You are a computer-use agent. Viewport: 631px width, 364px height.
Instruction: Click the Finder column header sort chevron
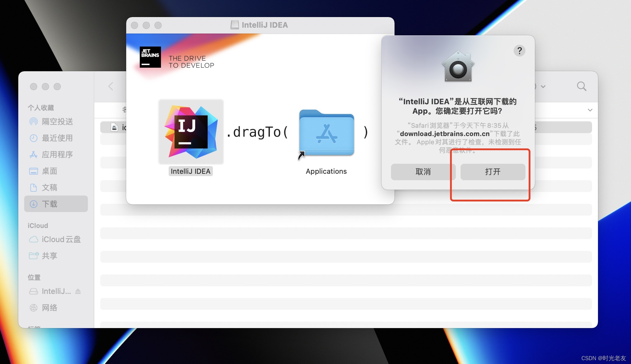(x=590, y=110)
